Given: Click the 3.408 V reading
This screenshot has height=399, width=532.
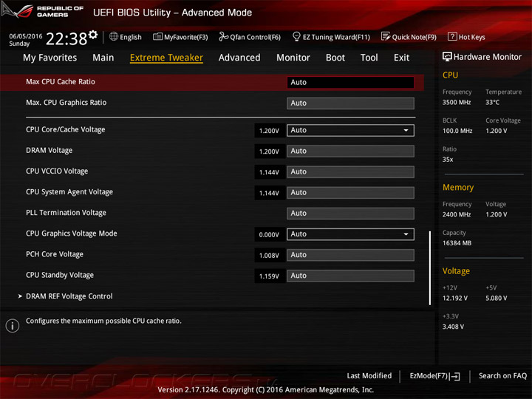Looking at the screenshot, I should 453,327.
